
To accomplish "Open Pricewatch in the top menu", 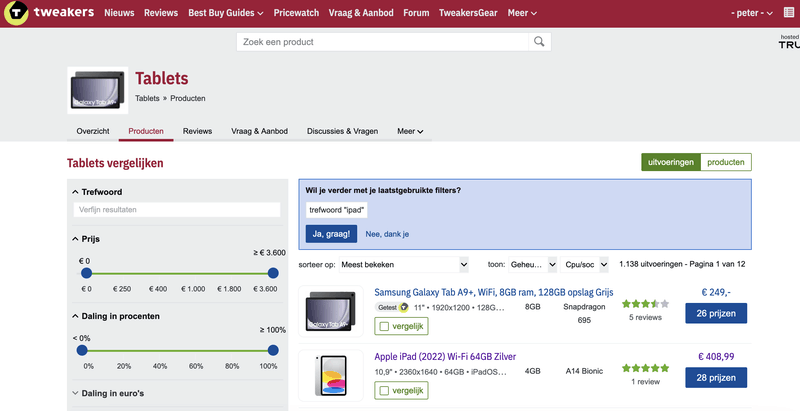I will pos(296,13).
